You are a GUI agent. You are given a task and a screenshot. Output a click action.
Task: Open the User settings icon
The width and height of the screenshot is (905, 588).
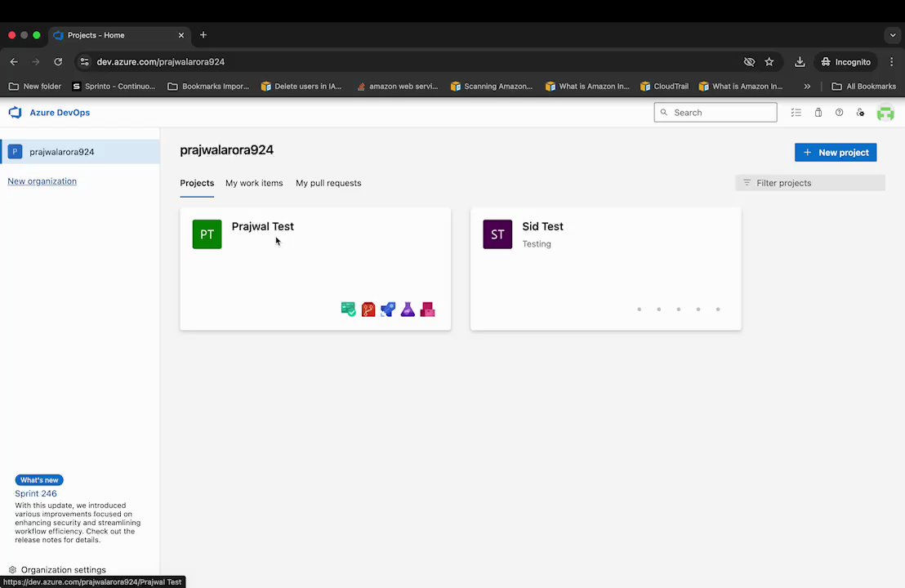pos(860,113)
